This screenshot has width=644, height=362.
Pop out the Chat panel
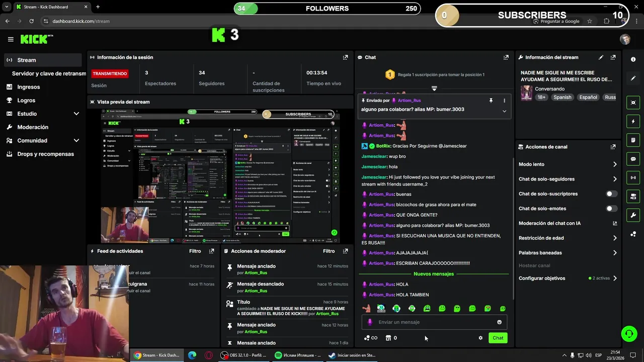(x=506, y=57)
